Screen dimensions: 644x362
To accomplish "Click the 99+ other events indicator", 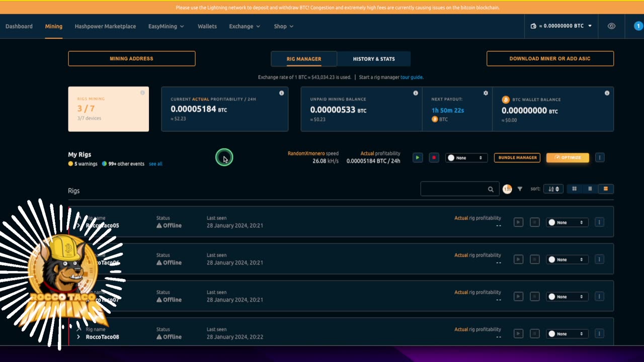I will click(123, 164).
